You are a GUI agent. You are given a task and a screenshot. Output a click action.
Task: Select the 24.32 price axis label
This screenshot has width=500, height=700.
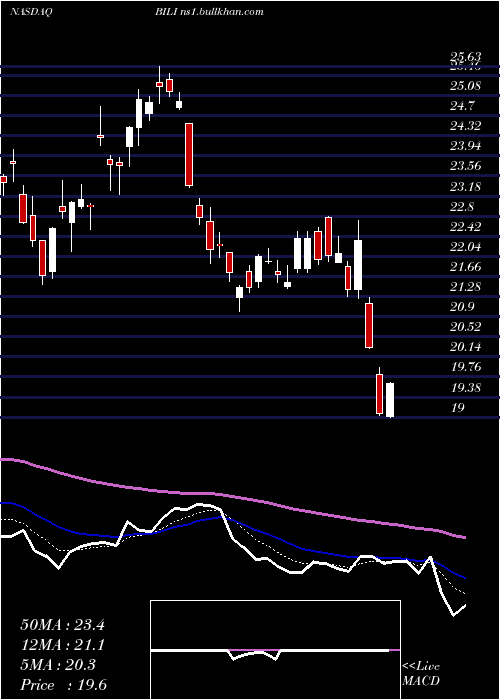466,125
